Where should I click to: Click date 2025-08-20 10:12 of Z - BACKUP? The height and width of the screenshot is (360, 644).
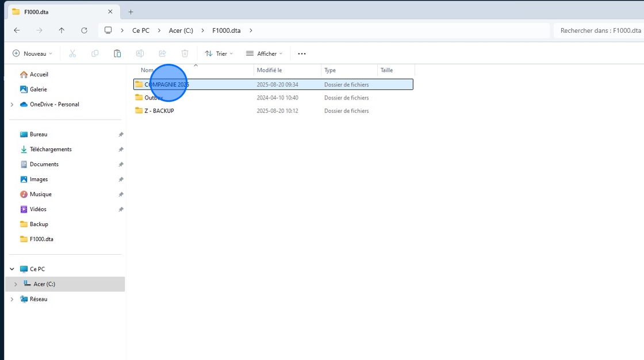pos(278,111)
